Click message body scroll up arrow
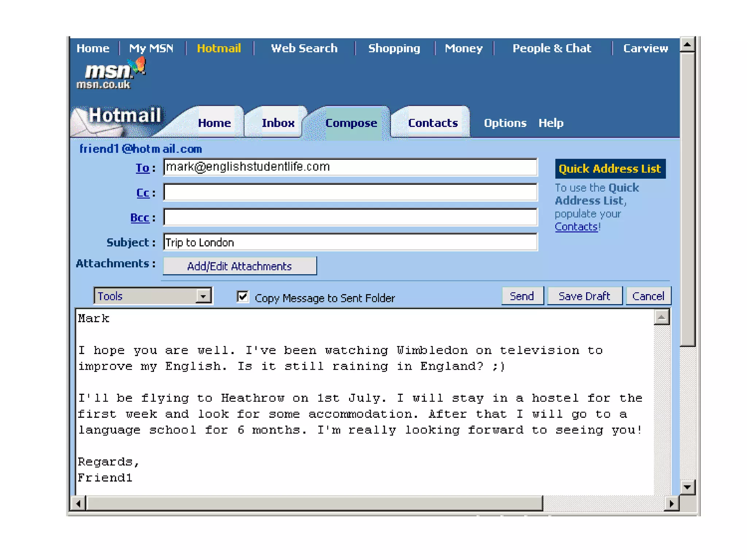Screen dimensions: 747x560 [x=661, y=317]
